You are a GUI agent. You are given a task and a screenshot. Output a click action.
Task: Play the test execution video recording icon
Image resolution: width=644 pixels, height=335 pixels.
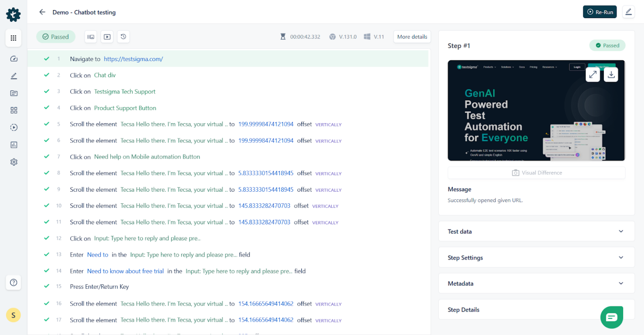107,36
